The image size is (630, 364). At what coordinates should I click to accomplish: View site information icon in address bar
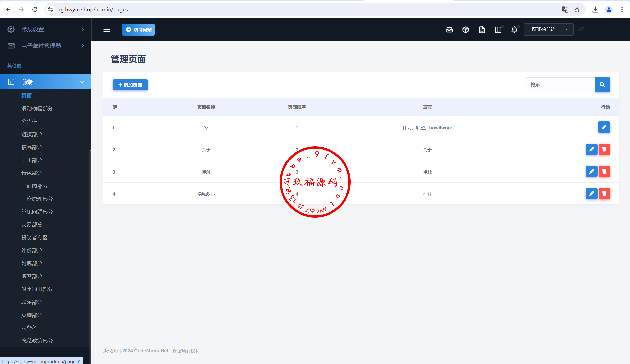(50, 10)
